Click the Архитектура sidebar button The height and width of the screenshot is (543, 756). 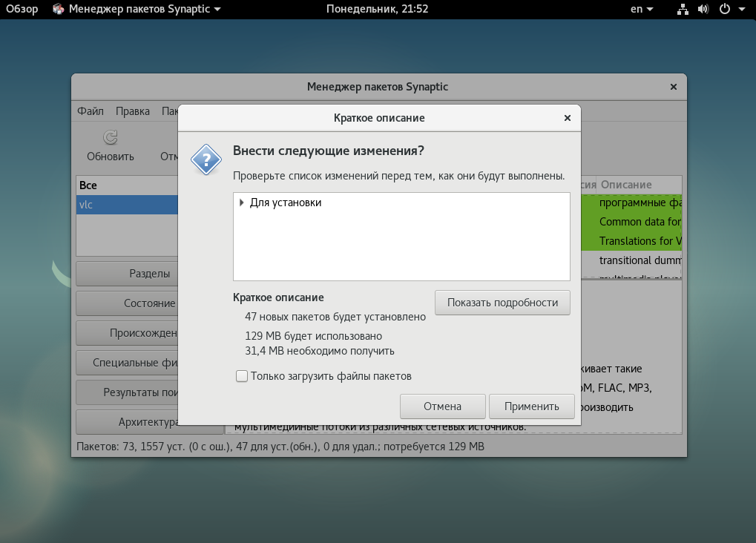click(127, 422)
